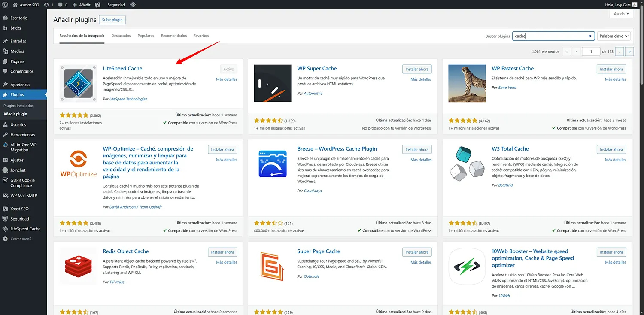Click the Subir plugin button
This screenshot has width=644, height=315.
tap(112, 19)
